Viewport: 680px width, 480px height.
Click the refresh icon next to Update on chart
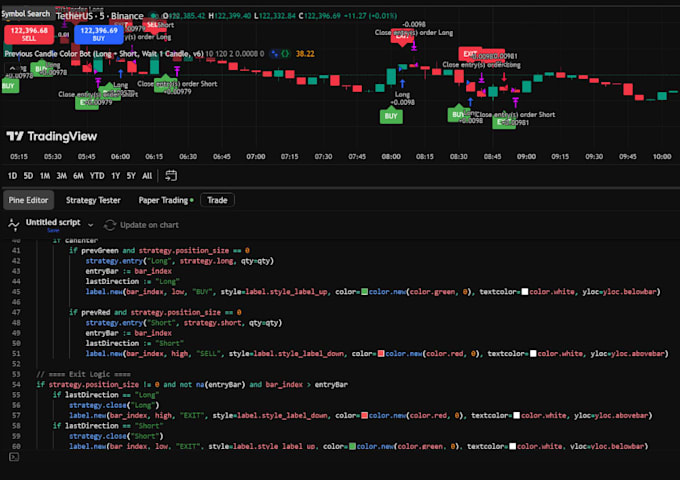point(110,225)
